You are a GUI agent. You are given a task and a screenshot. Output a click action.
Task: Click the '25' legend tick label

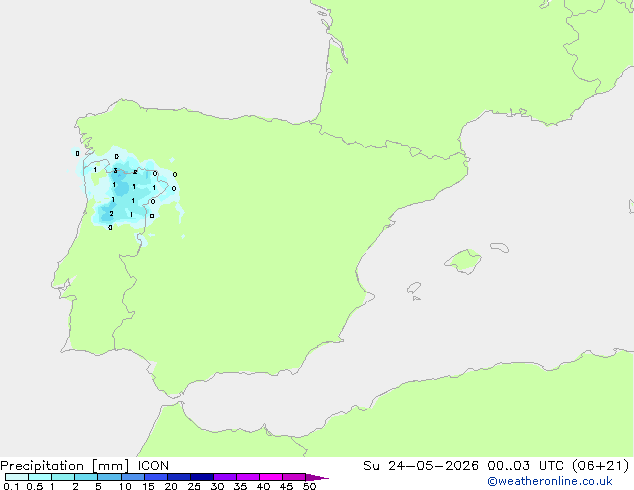(x=194, y=486)
